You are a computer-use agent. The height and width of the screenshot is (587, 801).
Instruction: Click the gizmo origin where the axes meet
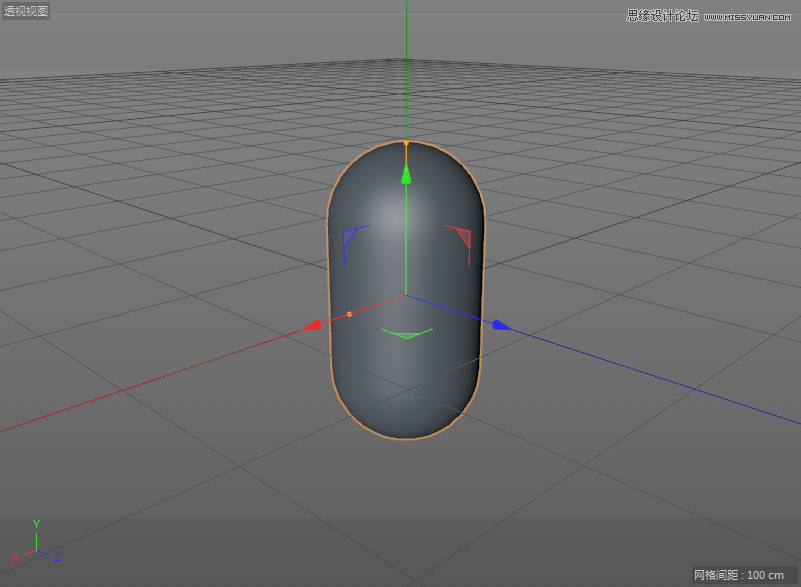coord(406,296)
